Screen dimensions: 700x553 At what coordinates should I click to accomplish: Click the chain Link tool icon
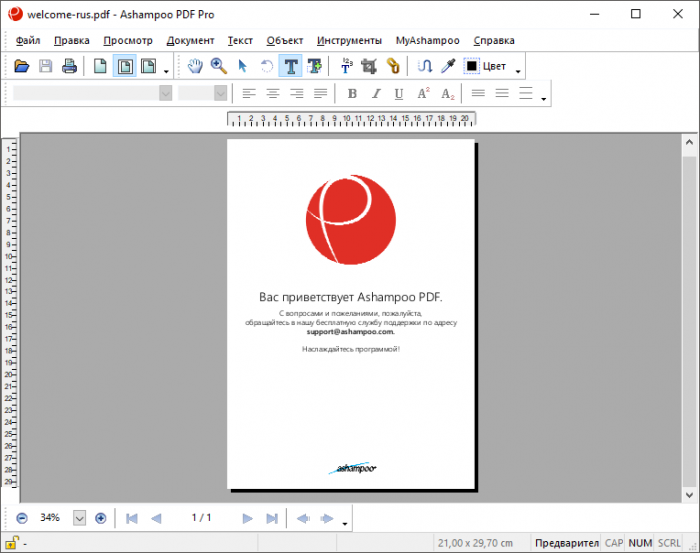pyautogui.click(x=393, y=67)
